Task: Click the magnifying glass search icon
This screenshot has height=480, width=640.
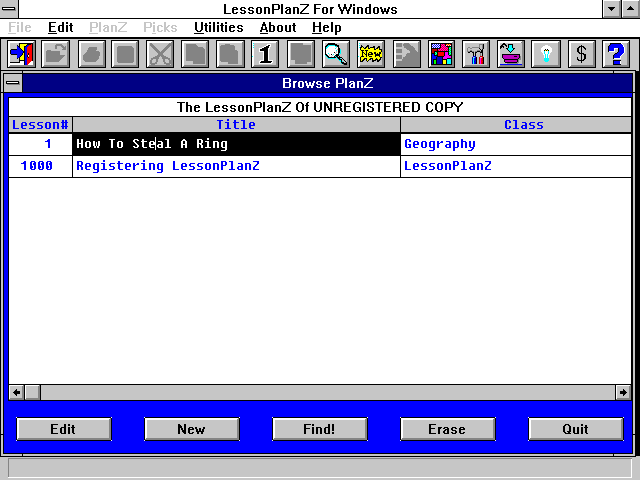Action: coord(336,54)
